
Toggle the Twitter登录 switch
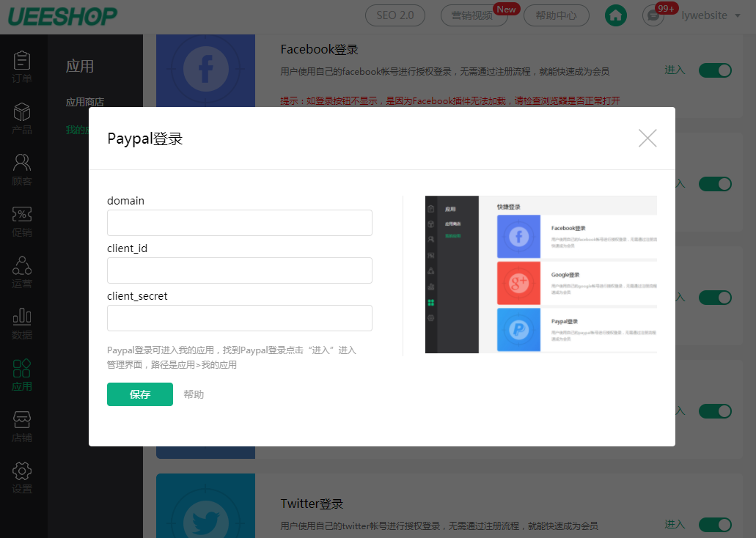[715, 525]
